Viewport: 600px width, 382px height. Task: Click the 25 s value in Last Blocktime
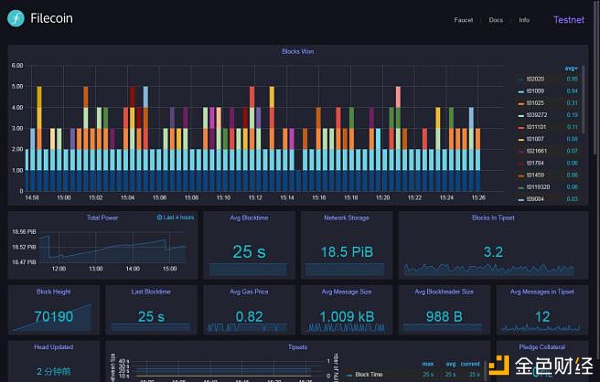(151, 317)
